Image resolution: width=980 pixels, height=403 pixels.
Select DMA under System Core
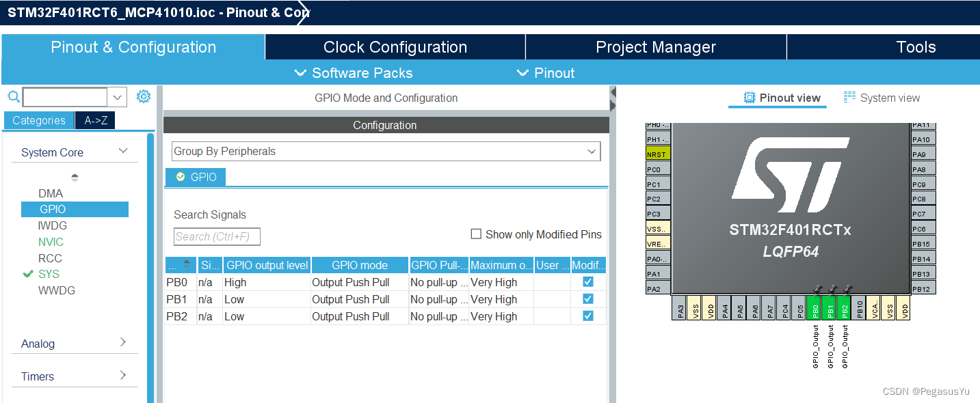click(x=51, y=193)
